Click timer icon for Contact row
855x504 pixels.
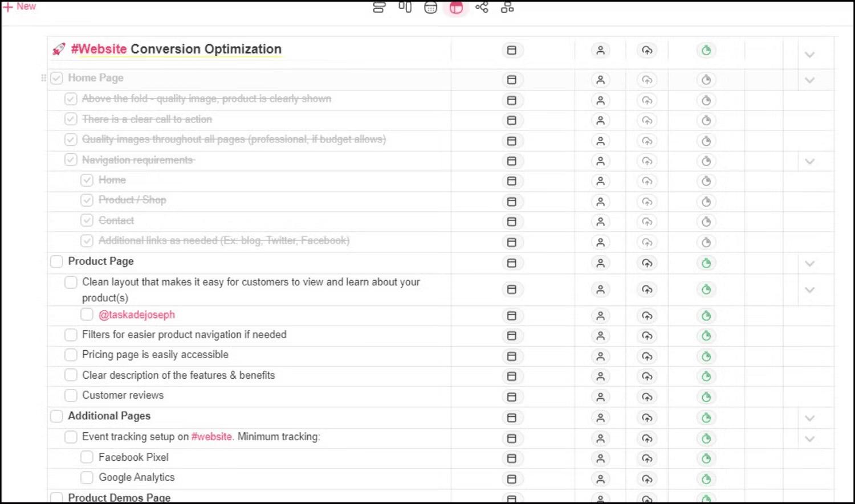706,222
